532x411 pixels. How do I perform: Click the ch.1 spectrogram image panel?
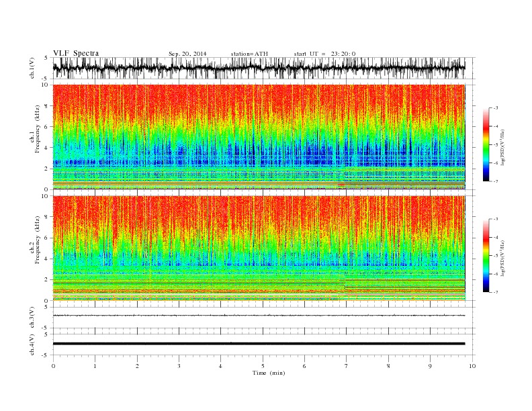click(x=259, y=137)
